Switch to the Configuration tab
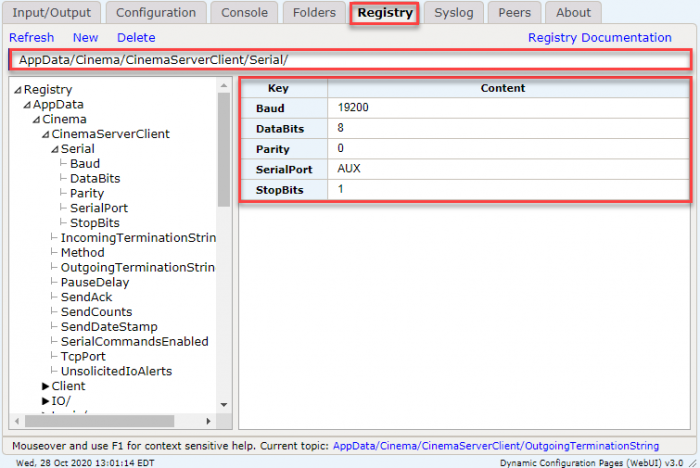Image resolution: width=700 pixels, height=468 pixels. tap(156, 13)
